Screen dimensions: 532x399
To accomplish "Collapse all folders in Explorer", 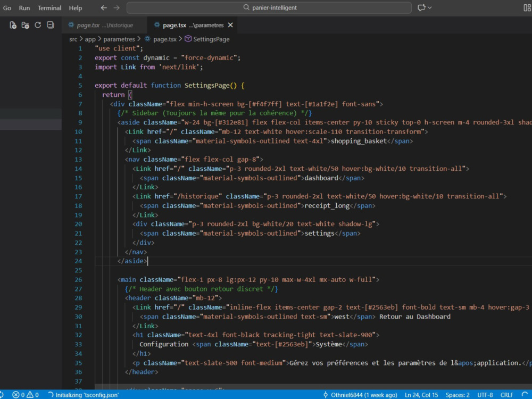I will coord(50,25).
